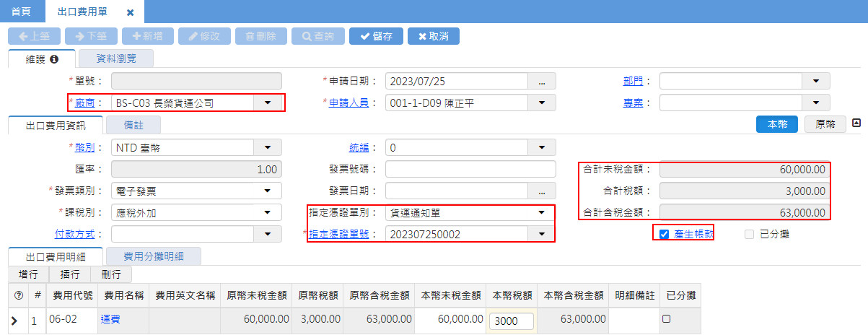Click the help icon in grid header
This screenshot has height=335, width=868.
[18, 295]
